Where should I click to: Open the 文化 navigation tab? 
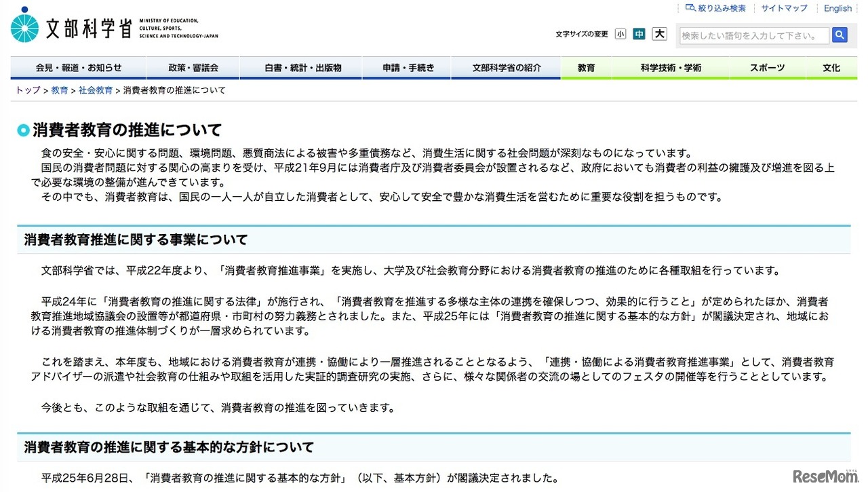tap(831, 68)
